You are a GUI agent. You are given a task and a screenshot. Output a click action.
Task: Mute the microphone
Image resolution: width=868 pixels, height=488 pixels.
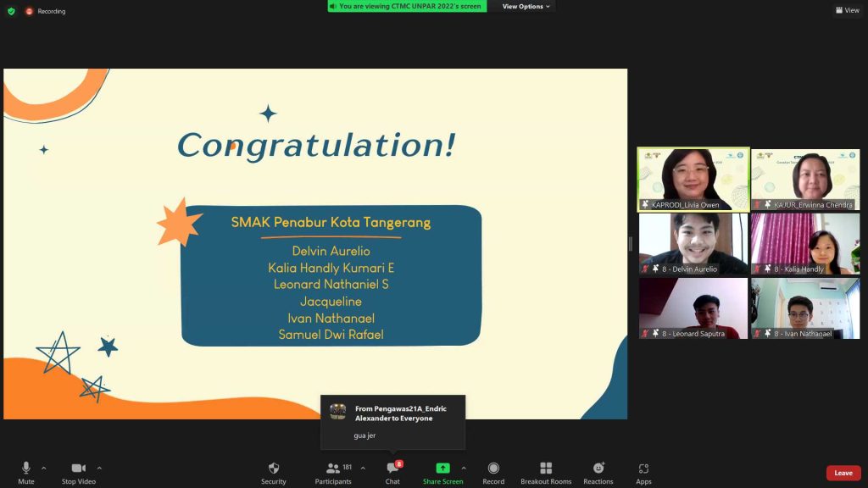coord(26,471)
